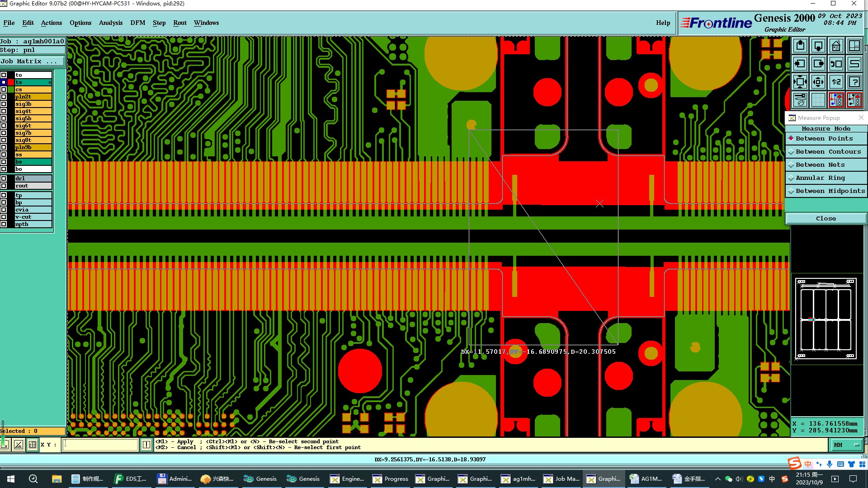The width and height of the screenshot is (868, 488).
Task: Click the 1:2 zoom scale icon
Action: pos(836,82)
